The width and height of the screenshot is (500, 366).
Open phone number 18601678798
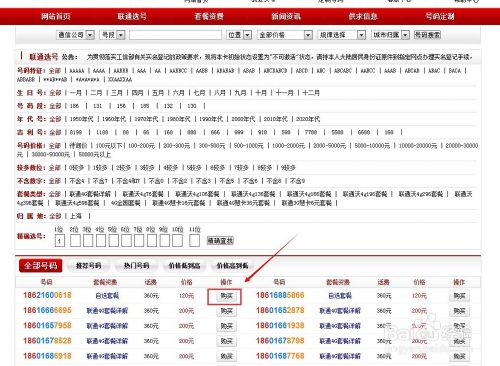(x=280, y=341)
